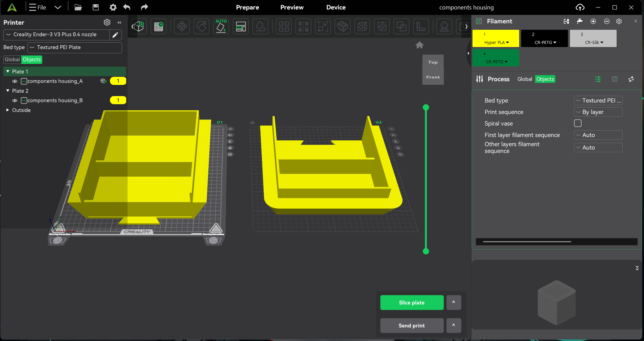
Task: Select the Rotate tool in the toolbar
Action: coord(202,26)
